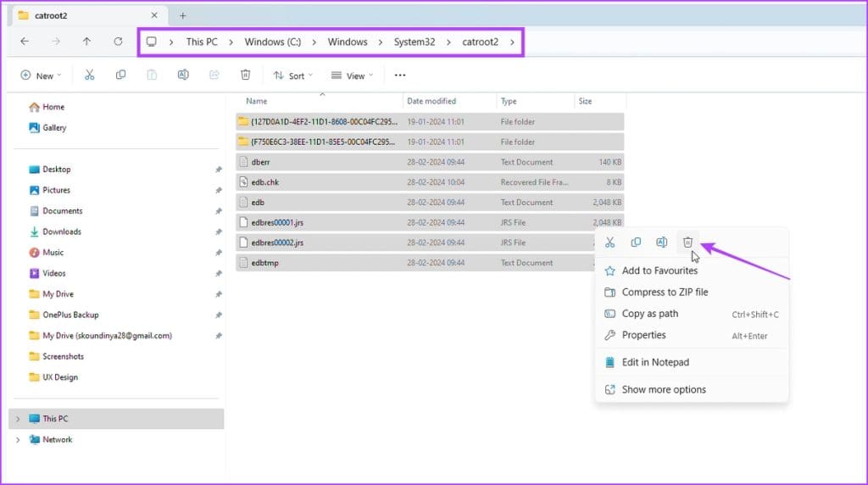Click the Copy icon in context menu
The height and width of the screenshot is (485, 868).
636,242
